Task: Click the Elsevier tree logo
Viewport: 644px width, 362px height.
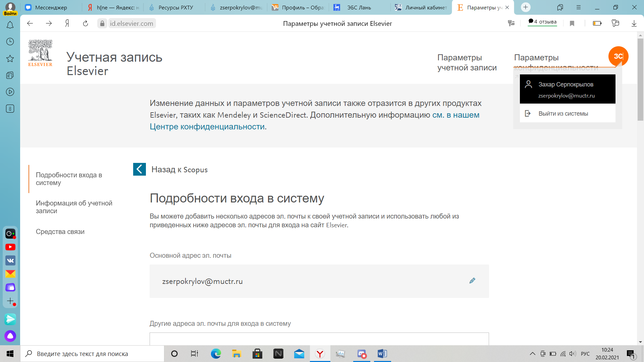Action: 40,53
